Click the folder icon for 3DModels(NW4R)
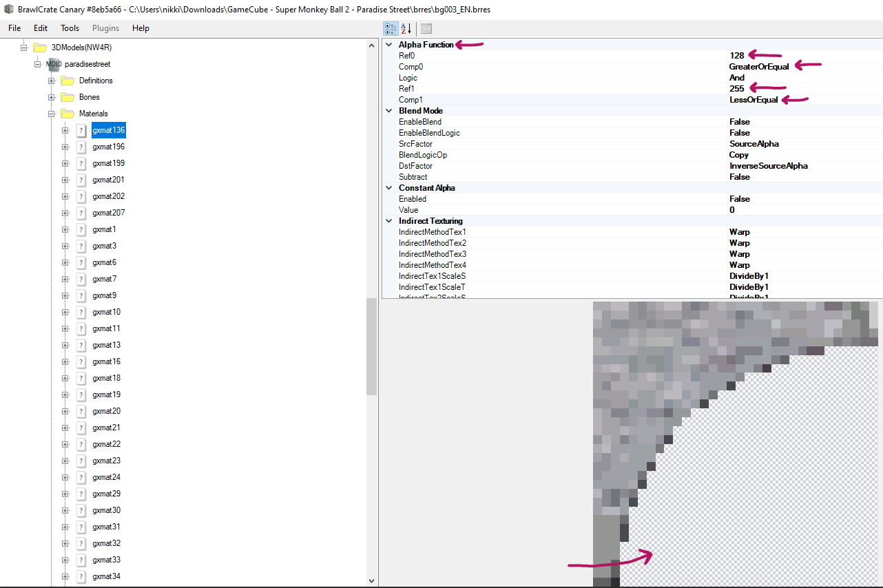Viewport: 883px width, 588px height. tap(40, 48)
